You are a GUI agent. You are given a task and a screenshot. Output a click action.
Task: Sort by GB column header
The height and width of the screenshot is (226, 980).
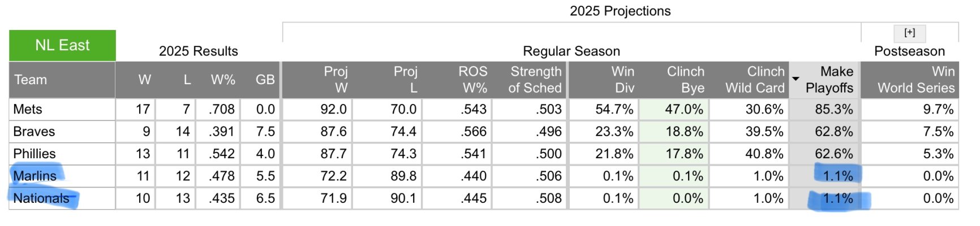[x=265, y=80]
